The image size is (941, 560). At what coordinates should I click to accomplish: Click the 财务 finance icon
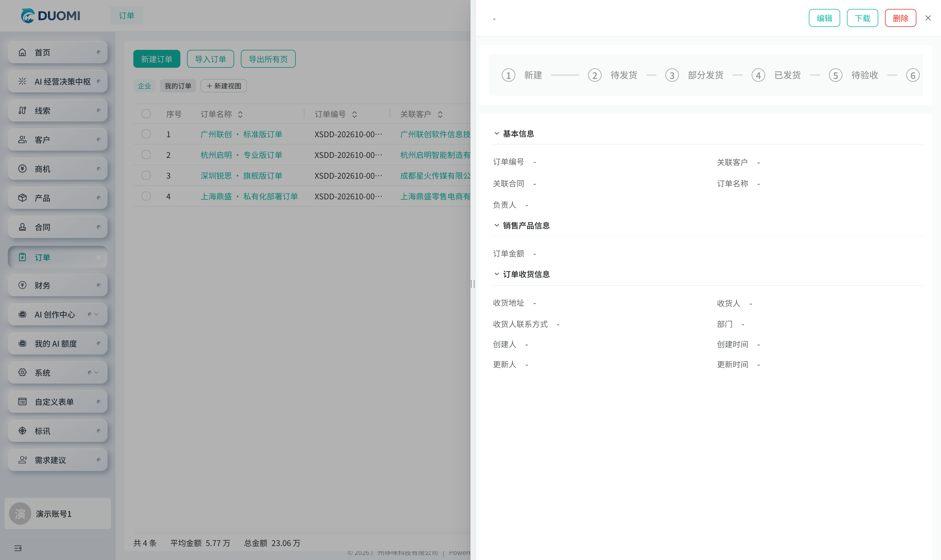click(22, 285)
